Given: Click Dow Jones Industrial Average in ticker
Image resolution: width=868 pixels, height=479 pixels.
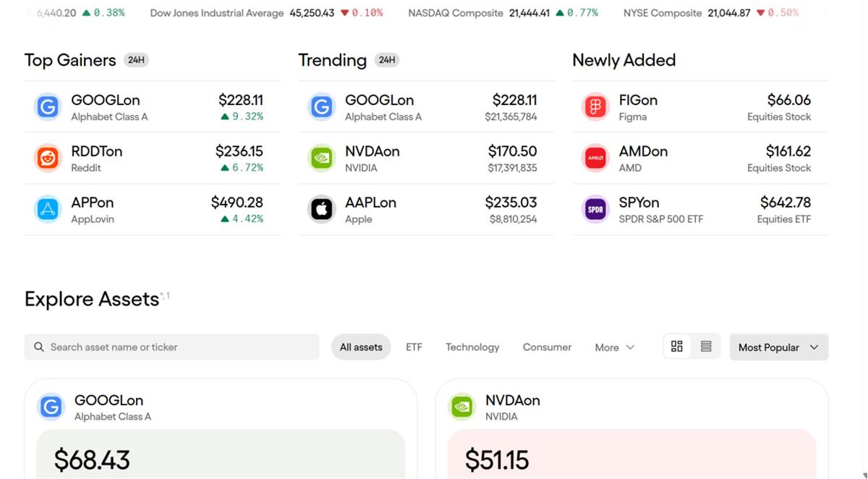Looking at the screenshot, I should [x=217, y=13].
